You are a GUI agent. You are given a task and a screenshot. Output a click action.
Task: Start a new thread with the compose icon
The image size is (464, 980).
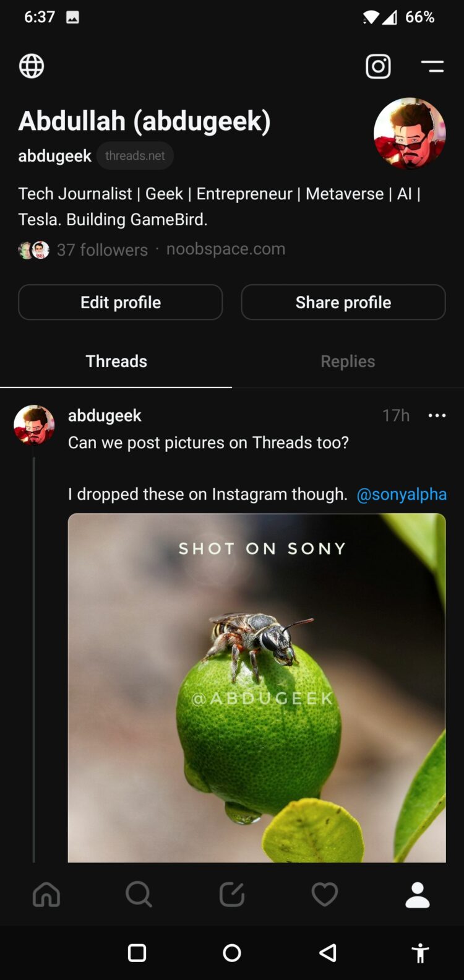(232, 894)
